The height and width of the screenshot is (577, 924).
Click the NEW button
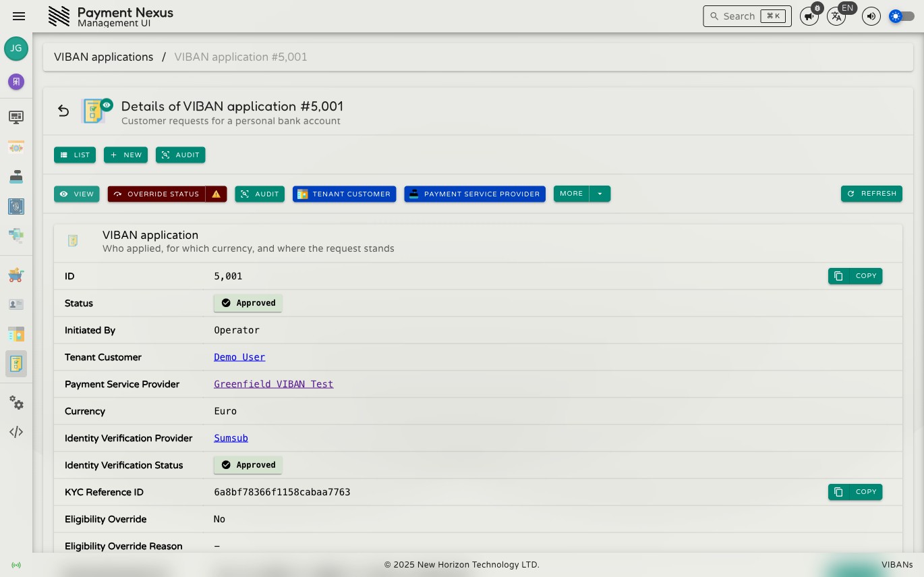[125, 155]
